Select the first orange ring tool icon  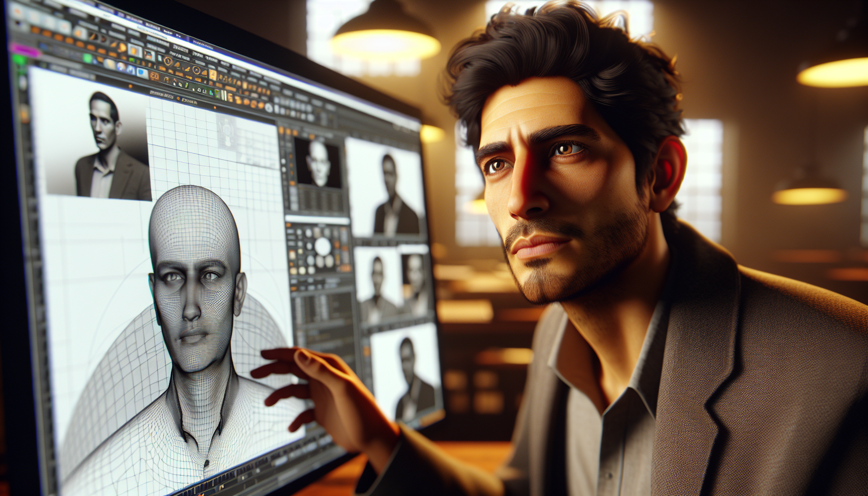(x=168, y=62)
